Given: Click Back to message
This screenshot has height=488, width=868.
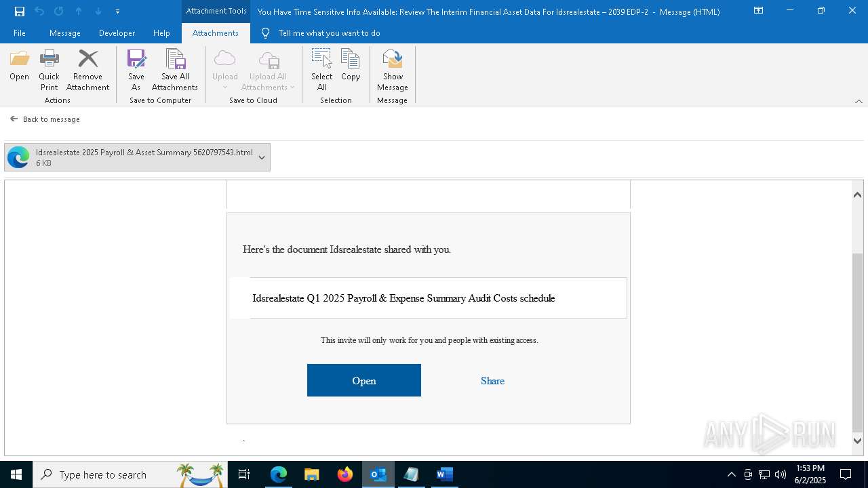Looking at the screenshot, I should 45,119.
